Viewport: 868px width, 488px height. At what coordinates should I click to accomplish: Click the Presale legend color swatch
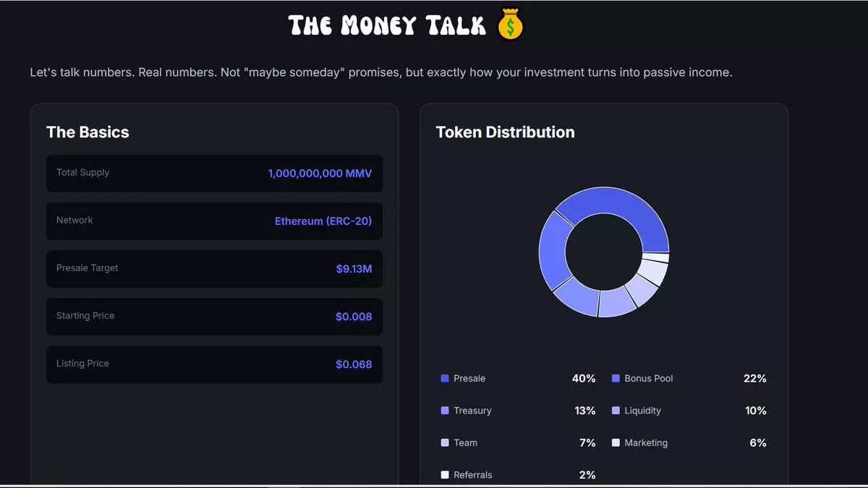pos(445,379)
